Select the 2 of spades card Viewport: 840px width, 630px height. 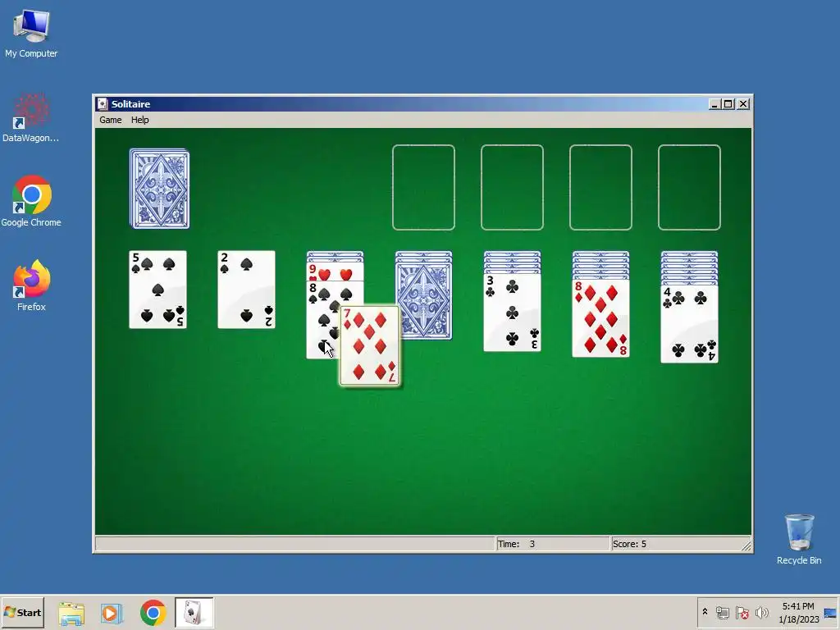coord(246,290)
